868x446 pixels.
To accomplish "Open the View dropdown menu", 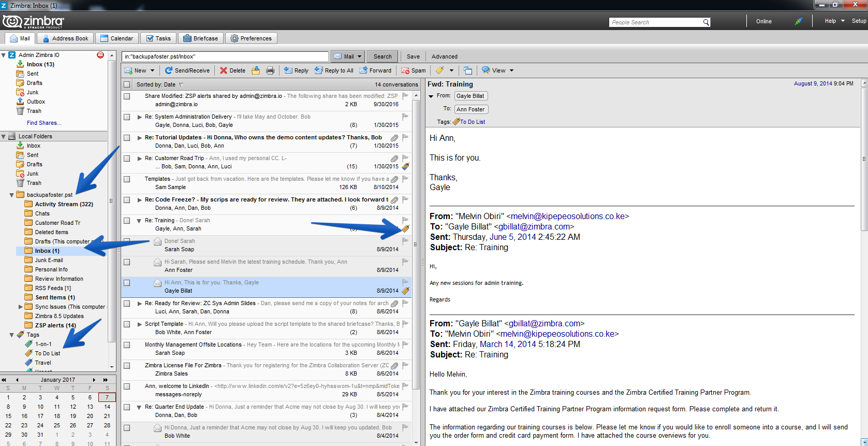I will tap(498, 70).
